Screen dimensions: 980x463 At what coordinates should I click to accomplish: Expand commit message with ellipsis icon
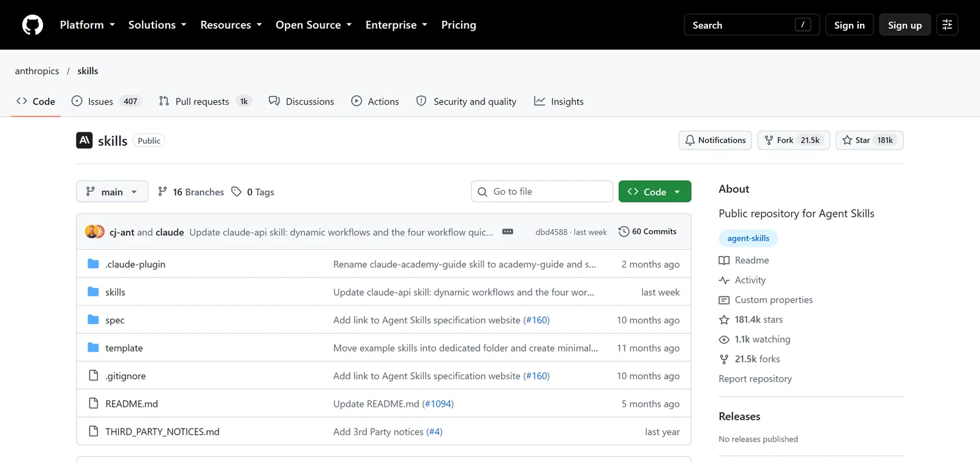508,231
